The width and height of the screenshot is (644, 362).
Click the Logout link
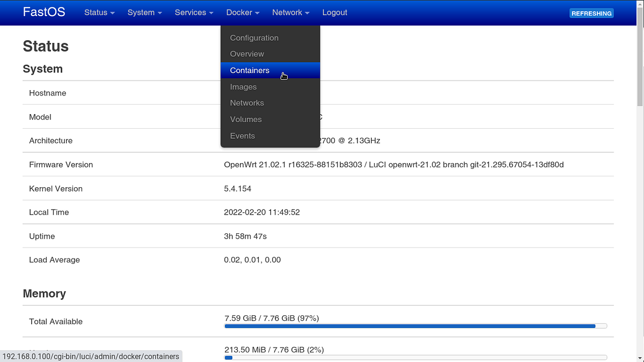point(335,12)
